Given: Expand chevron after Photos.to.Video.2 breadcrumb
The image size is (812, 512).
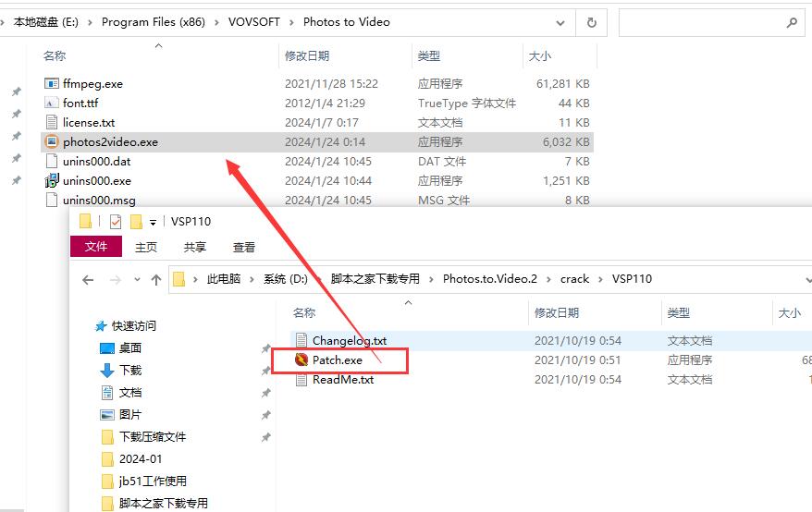Looking at the screenshot, I should (549, 279).
